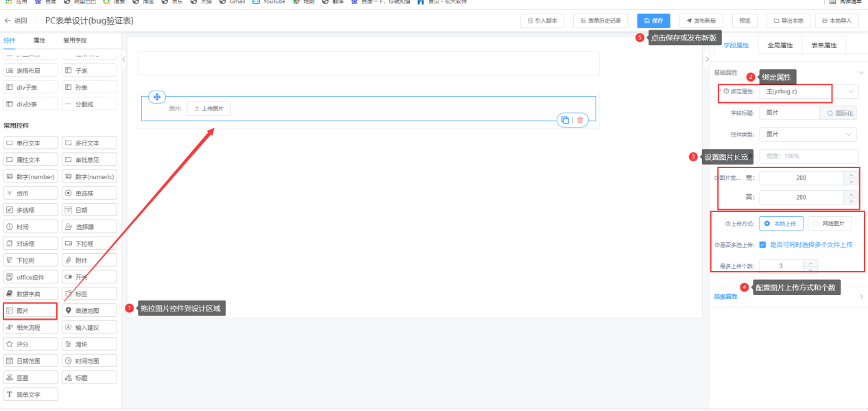Select the 下拉框 dropdown control
868x411 pixels.
click(x=89, y=244)
